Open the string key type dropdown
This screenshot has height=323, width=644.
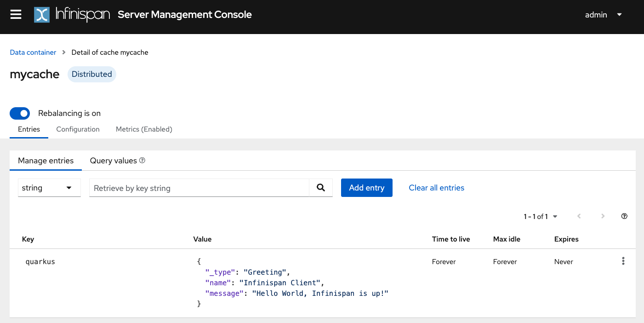(49, 188)
